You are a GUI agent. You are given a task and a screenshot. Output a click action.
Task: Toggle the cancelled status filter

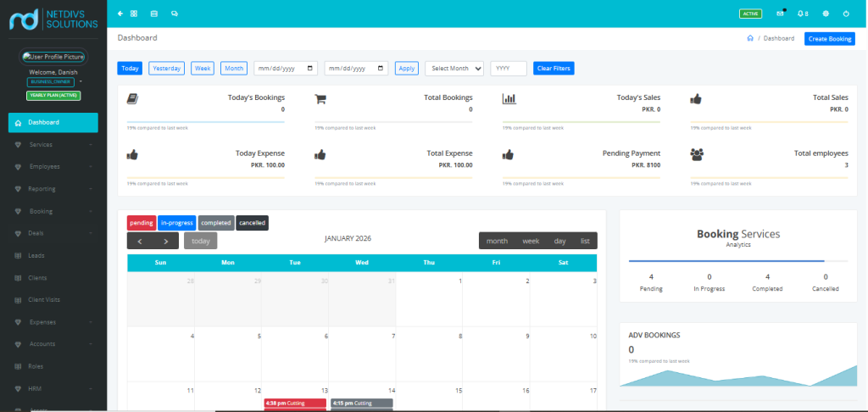252,223
